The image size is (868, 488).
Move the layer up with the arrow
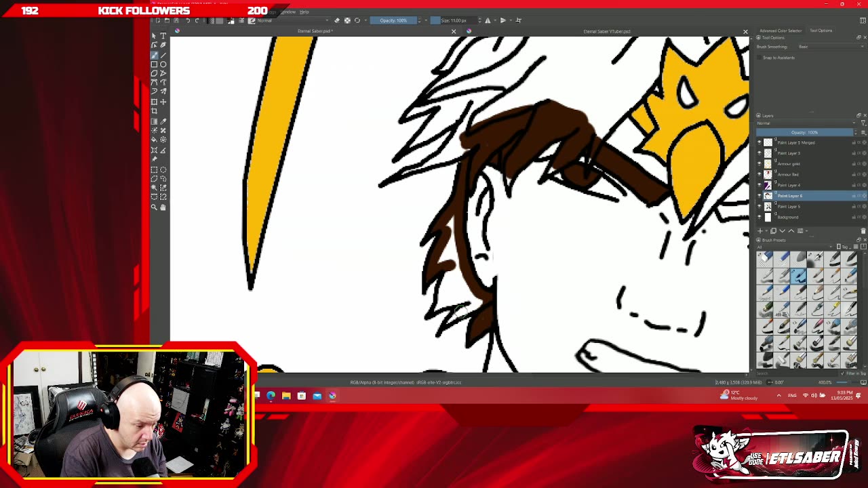[x=791, y=230]
